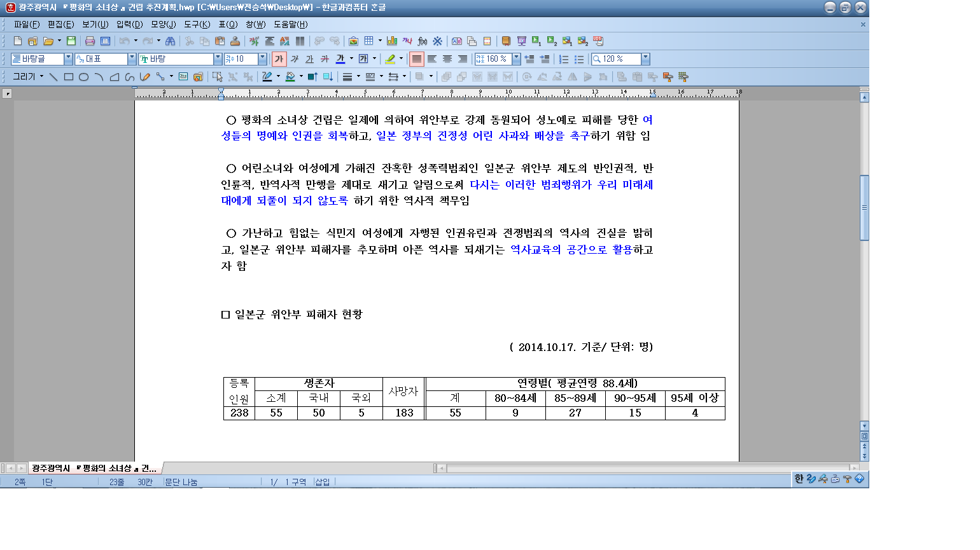Select the ellipse drawing tool
980x550 pixels.
(83, 77)
